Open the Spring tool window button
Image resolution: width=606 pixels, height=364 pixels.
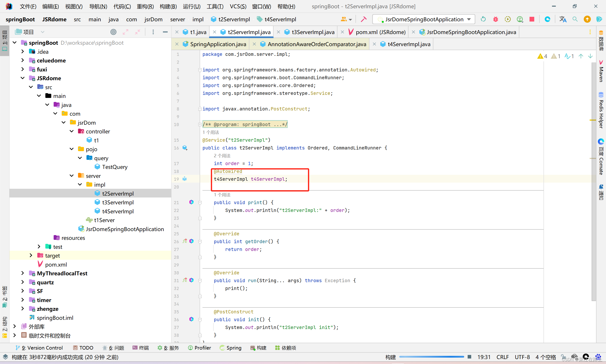(x=231, y=348)
